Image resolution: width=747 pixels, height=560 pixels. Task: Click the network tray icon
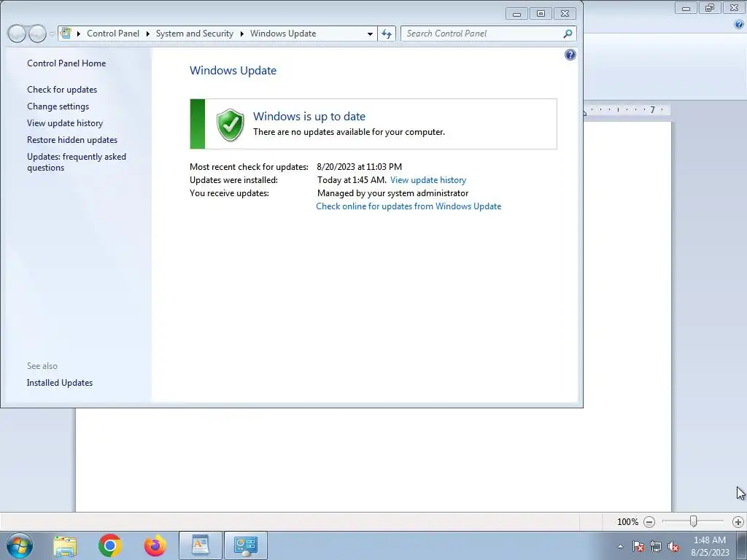pyautogui.click(x=656, y=546)
